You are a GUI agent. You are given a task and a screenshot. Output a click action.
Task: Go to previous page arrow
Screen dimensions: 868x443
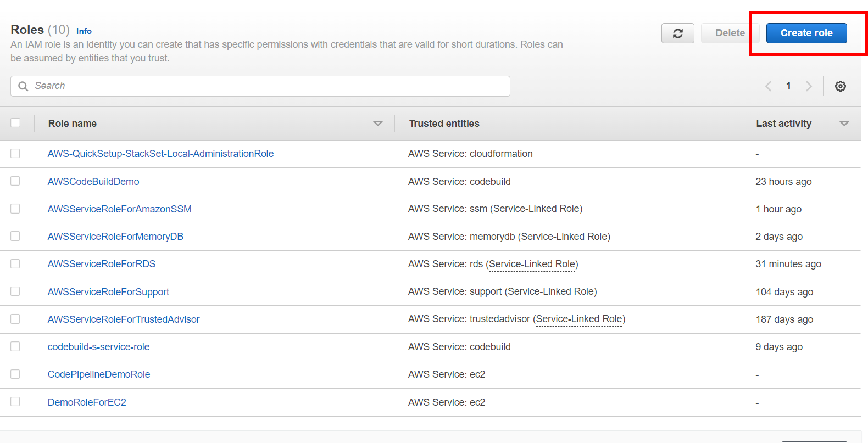pyautogui.click(x=768, y=86)
